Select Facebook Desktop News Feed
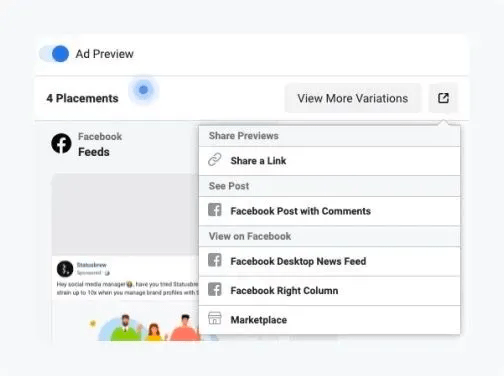This screenshot has width=504, height=376. pos(329,261)
